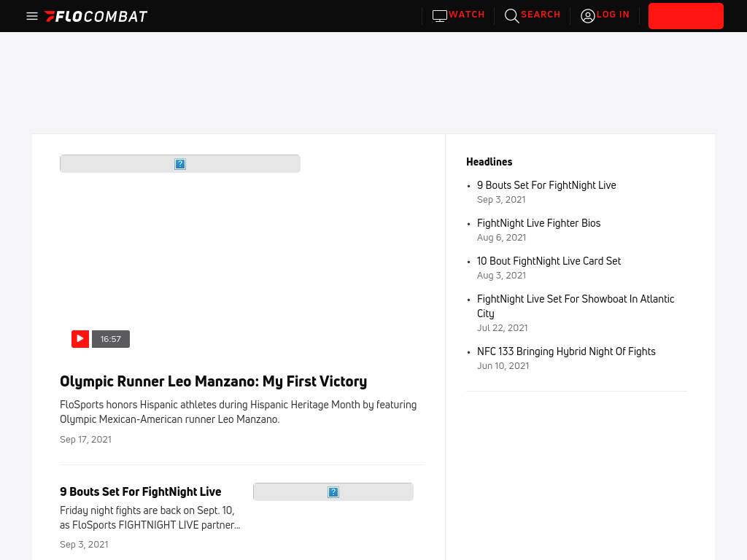Click the Watch TV icon

coord(439,16)
